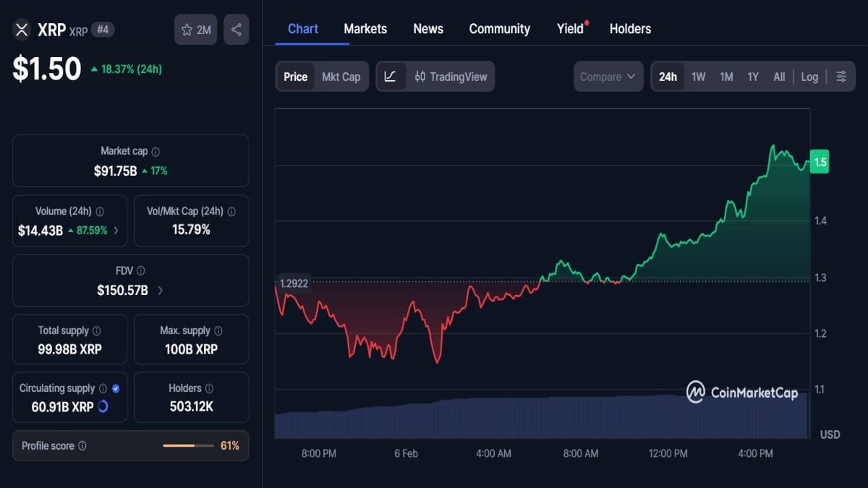
Task: Click the XRP logo icon
Action: 21,30
